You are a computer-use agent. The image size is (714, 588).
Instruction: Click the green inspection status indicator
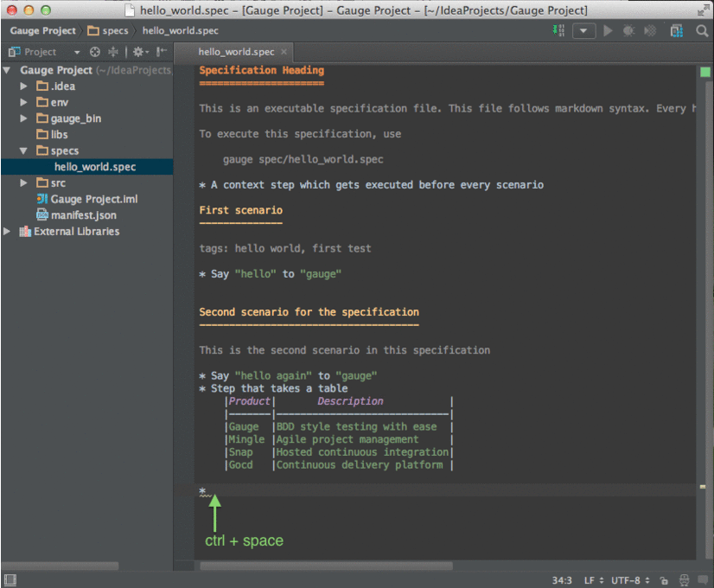pos(704,72)
